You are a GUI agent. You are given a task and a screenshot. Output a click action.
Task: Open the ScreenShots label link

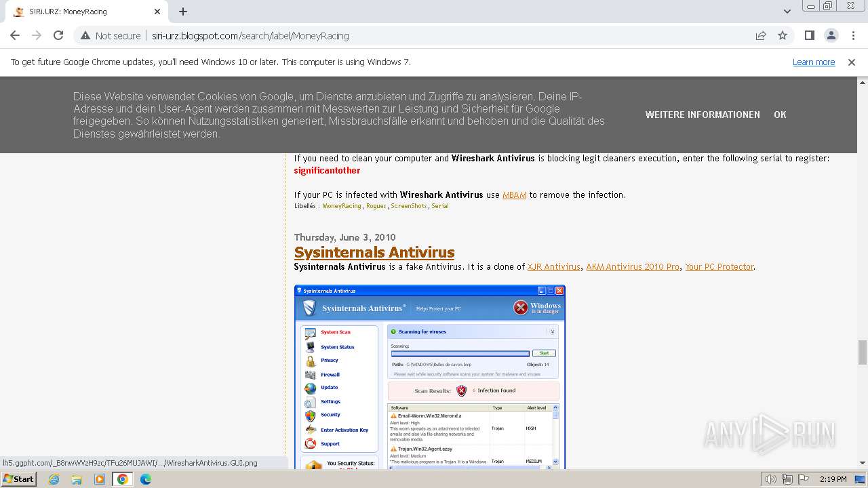[x=409, y=206]
